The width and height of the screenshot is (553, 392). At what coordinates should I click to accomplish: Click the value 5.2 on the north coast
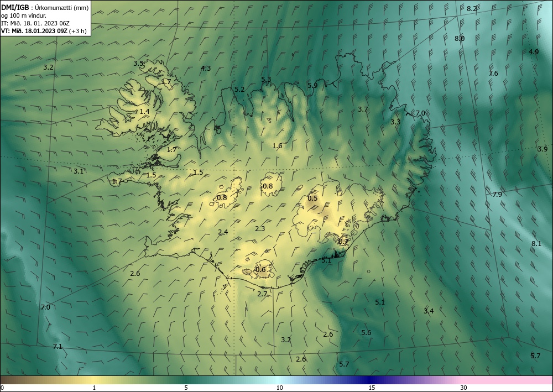point(239,90)
